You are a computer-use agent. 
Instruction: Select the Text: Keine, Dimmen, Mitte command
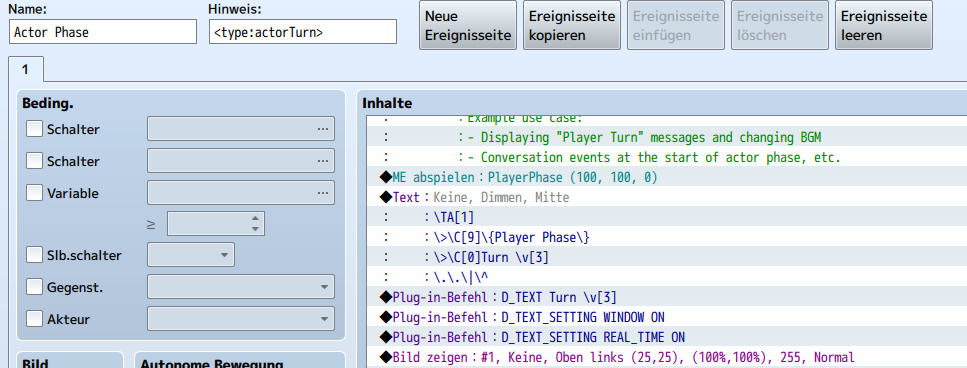click(667, 197)
